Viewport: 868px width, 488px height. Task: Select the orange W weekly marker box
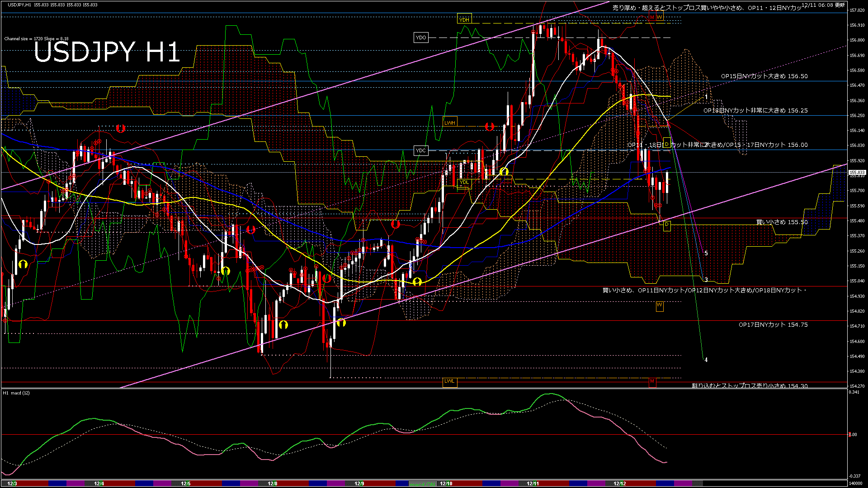coord(660,17)
